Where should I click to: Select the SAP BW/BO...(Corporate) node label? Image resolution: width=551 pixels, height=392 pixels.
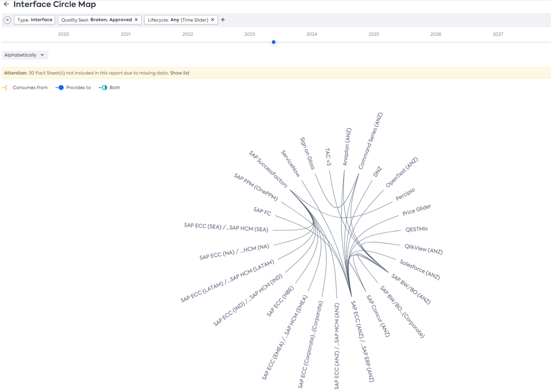(402, 312)
